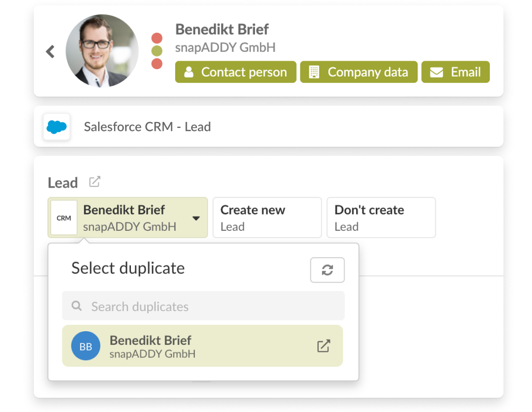Click the top red status dot
The width and height of the screenshot is (532, 412).
click(156, 37)
